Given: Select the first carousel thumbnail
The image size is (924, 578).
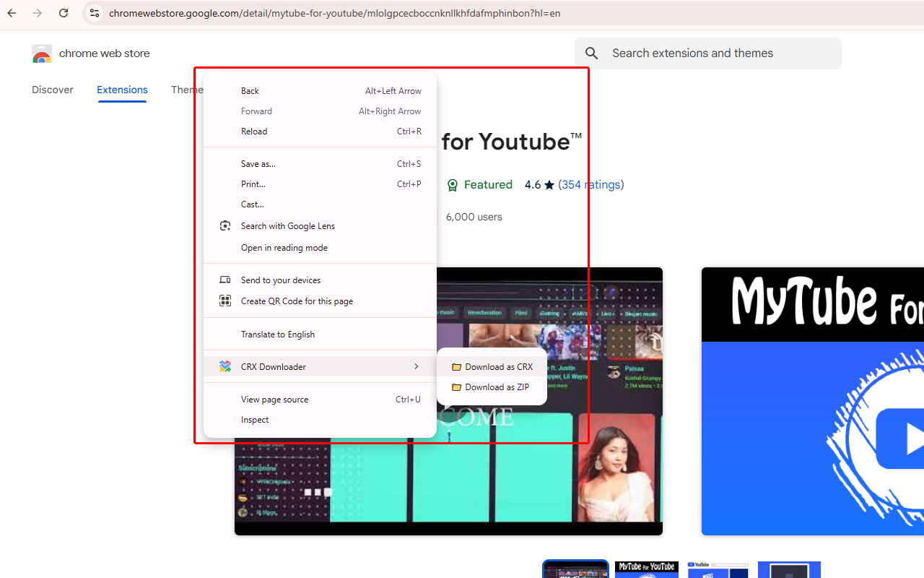Looking at the screenshot, I should (x=575, y=569).
